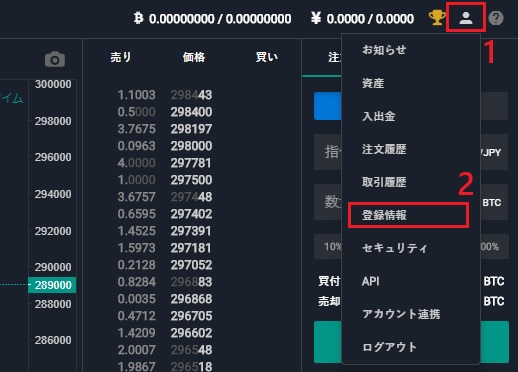This screenshot has width=518, height=372.
Task: Open お知らせ from the account menu
Action: click(384, 50)
